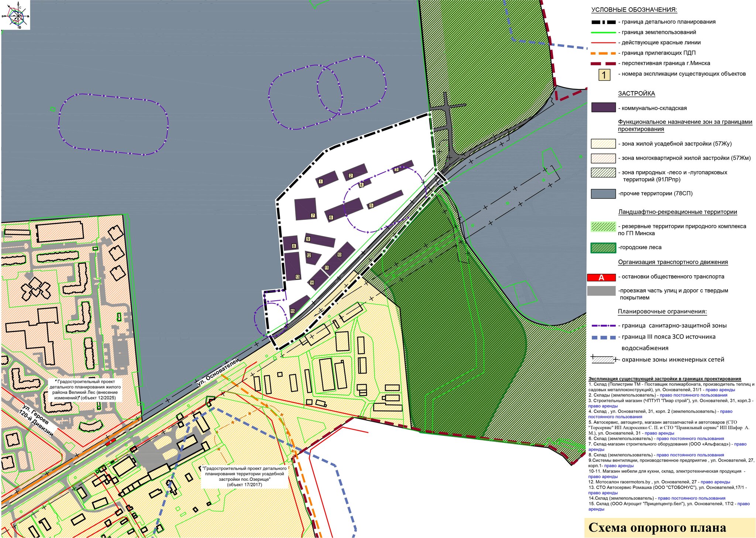The height and width of the screenshot is (538, 756).
Task: Click the numbered '1' explication legend box
Action: point(604,75)
